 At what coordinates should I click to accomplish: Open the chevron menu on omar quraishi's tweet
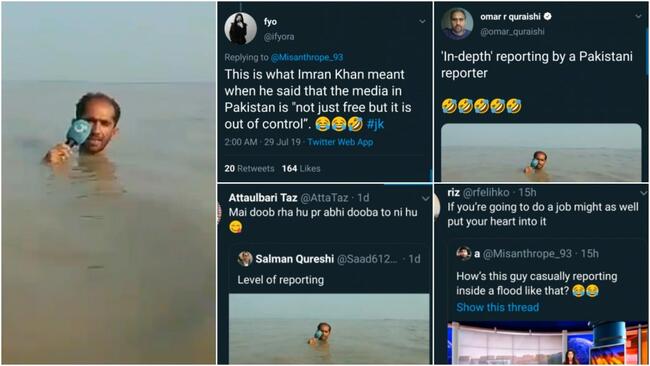pos(638,16)
